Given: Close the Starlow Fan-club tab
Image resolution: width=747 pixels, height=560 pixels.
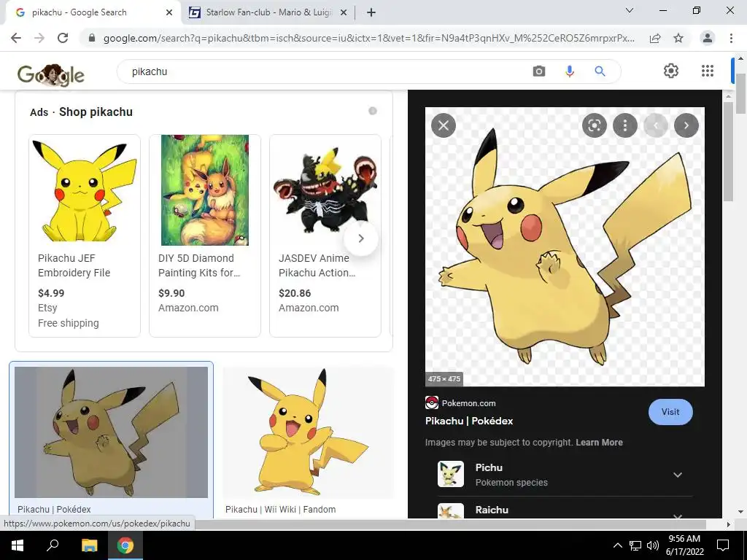Looking at the screenshot, I should pyautogui.click(x=344, y=12).
